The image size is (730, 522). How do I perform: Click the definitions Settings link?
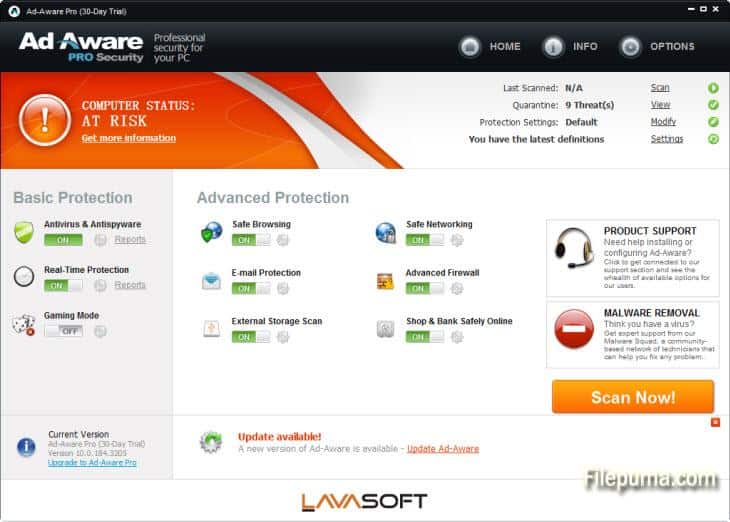point(667,139)
